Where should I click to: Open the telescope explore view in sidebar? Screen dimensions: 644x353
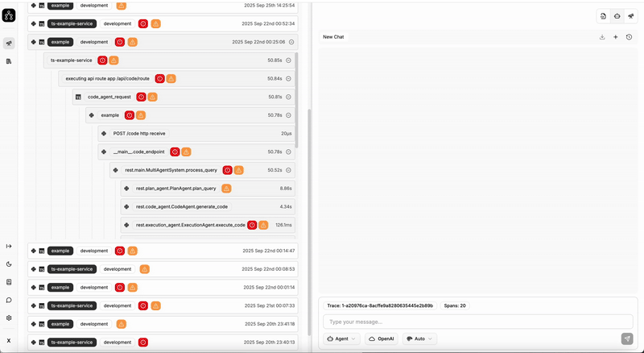tap(9, 44)
